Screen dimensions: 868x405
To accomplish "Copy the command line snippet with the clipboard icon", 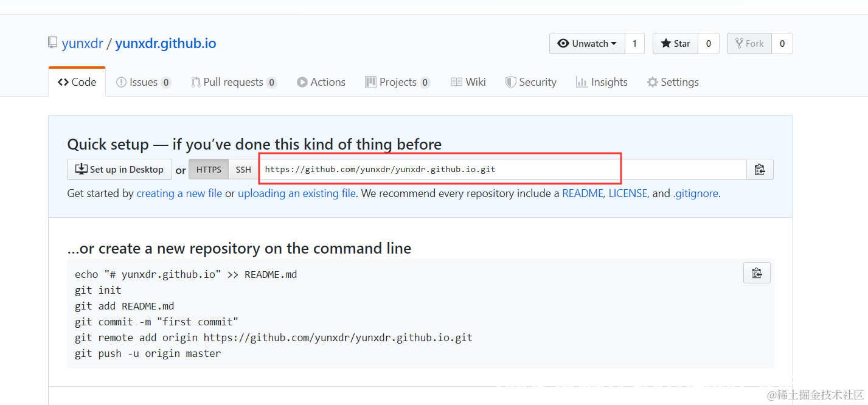I will click(757, 273).
